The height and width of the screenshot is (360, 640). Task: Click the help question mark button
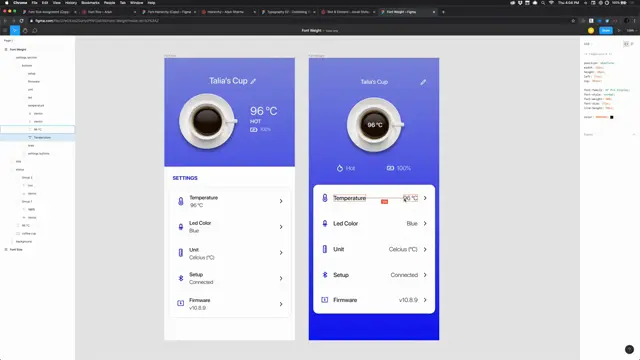pyautogui.click(x=629, y=349)
